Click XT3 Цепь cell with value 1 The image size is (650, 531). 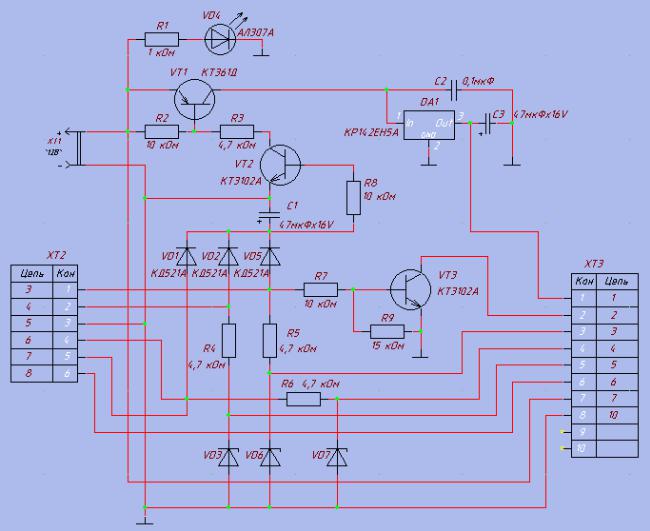coord(617,298)
